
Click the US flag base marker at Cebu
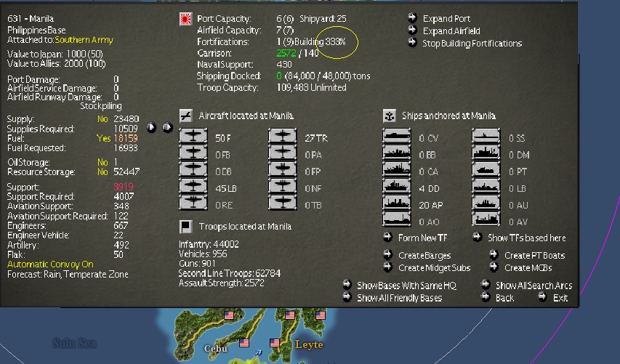(244, 343)
